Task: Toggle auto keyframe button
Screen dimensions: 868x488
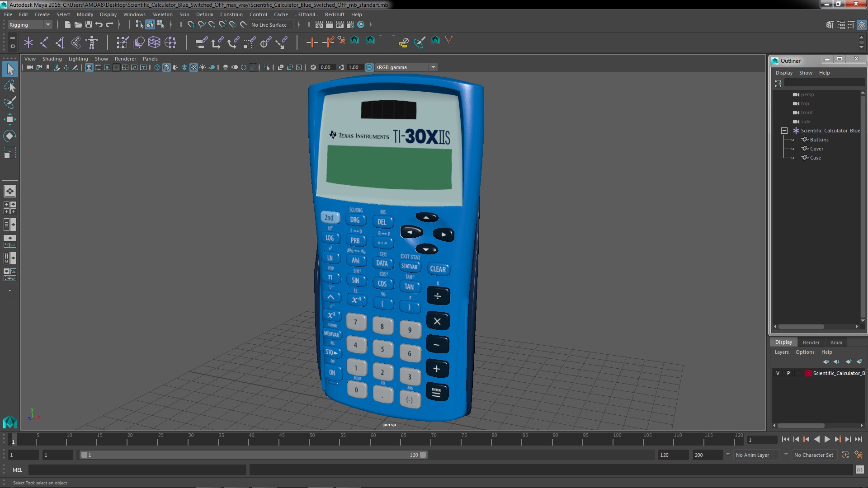Action: 845,455
